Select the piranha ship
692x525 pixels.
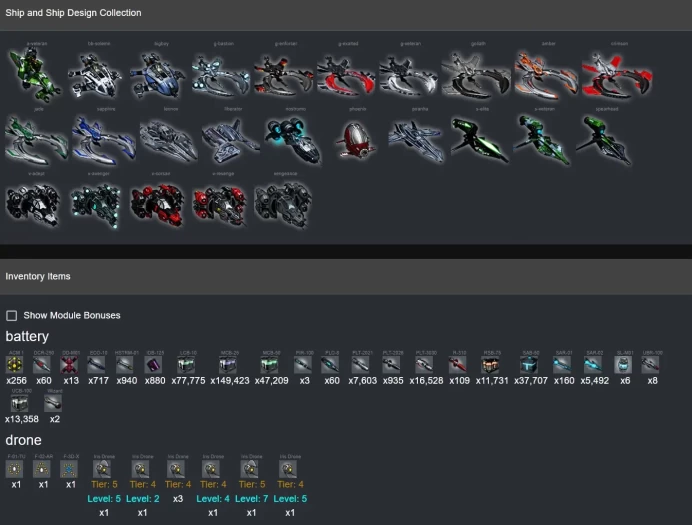pyautogui.click(x=415, y=139)
